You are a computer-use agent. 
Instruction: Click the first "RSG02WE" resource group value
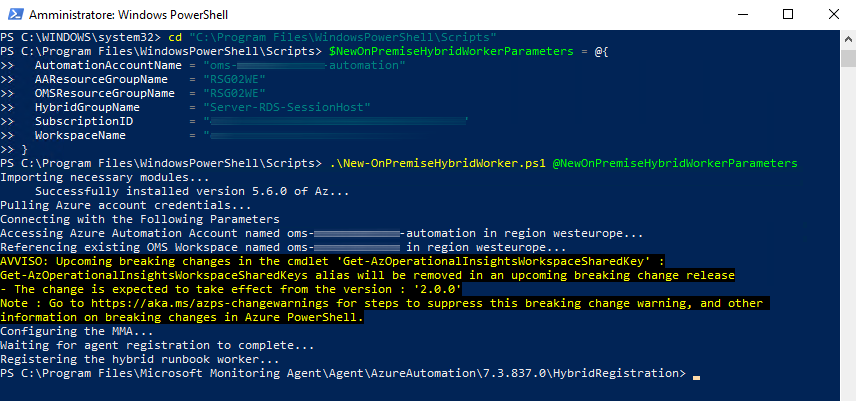pos(234,79)
